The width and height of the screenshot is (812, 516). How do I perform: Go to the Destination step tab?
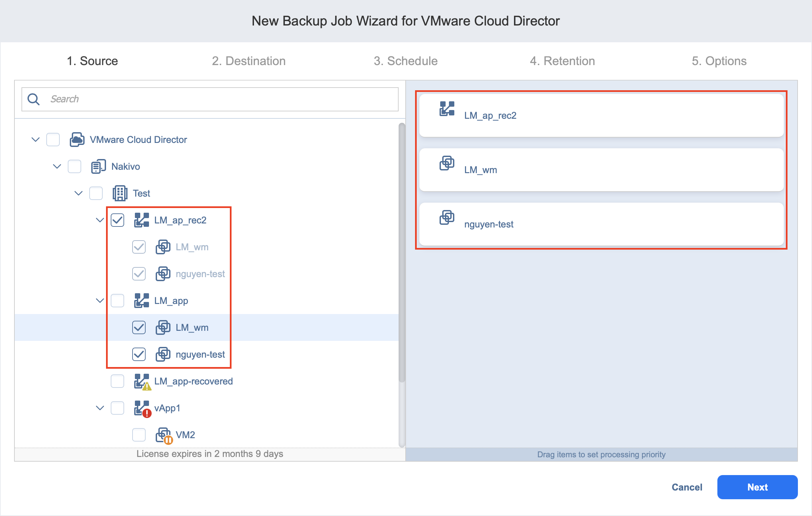(x=249, y=61)
